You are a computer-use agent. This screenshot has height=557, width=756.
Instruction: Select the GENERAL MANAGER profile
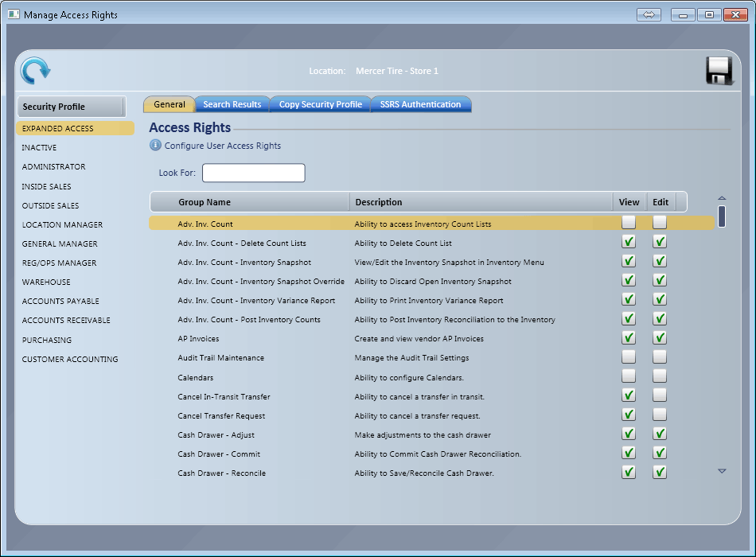pyautogui.click(x=60, y=244)
